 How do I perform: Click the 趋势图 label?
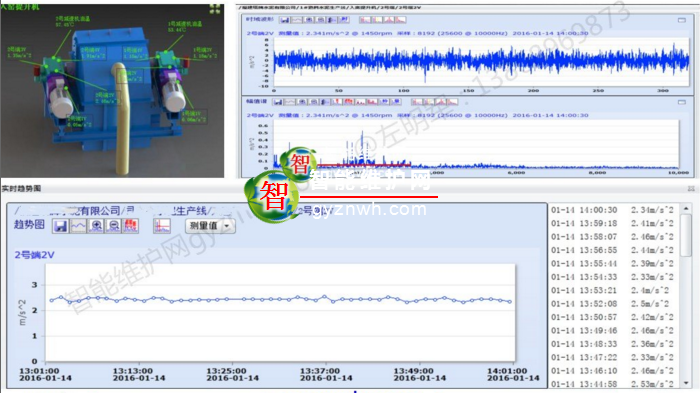(29, 224)
